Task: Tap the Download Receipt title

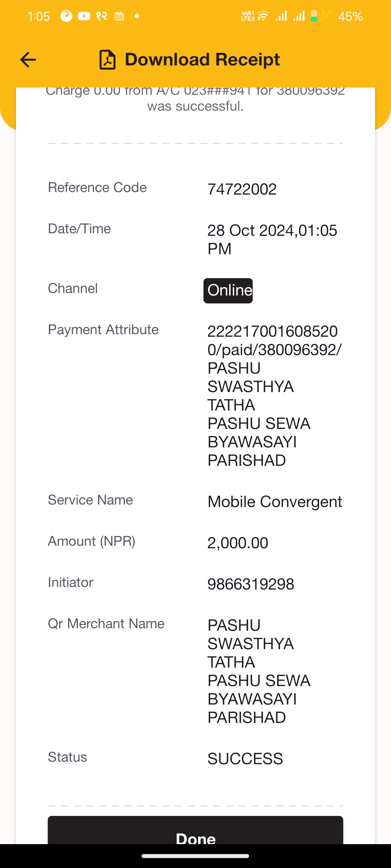Action: point(202,60)
